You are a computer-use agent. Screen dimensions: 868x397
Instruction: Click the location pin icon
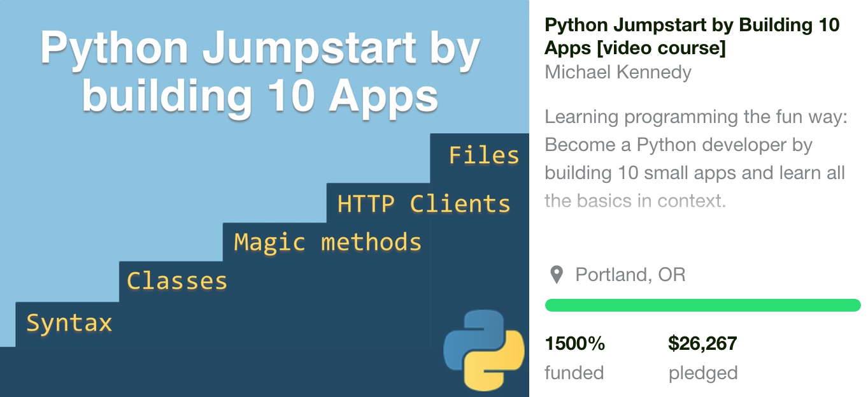(557, 275)
